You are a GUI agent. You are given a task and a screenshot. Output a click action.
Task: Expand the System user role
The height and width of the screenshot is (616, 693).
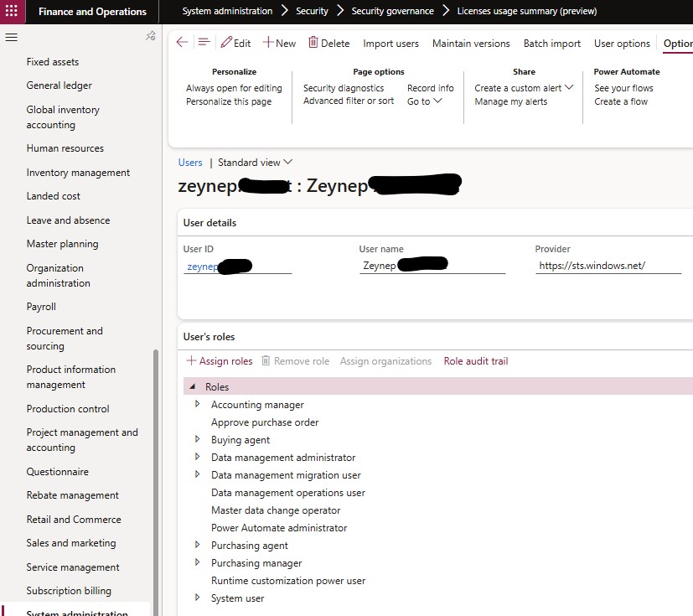coord(197,598)
